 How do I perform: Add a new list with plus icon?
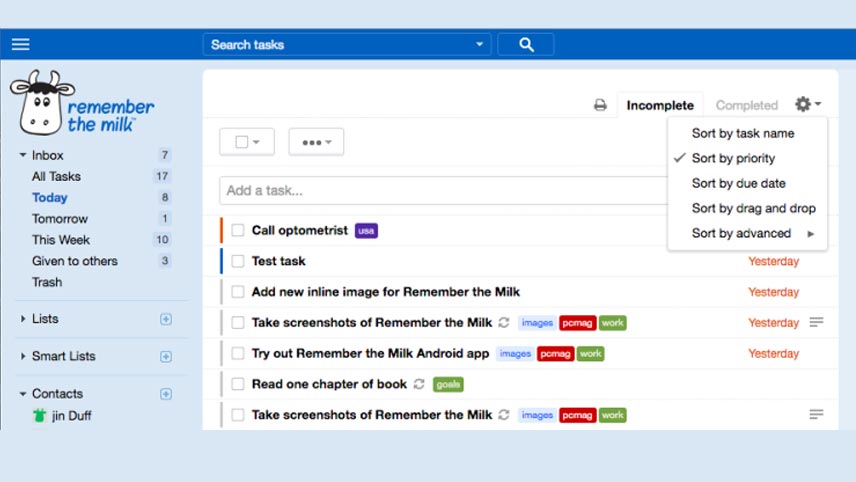166,319
